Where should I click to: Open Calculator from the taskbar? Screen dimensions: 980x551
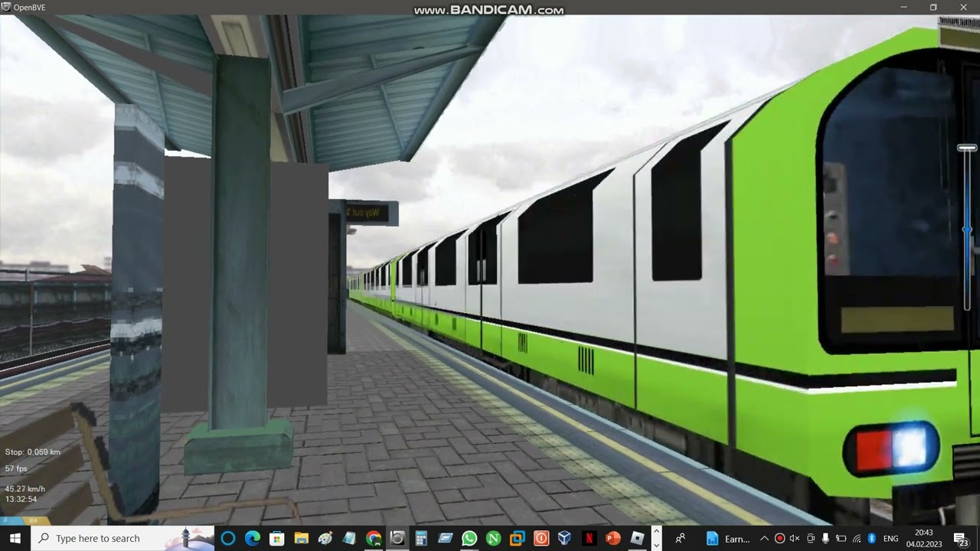click(x=421, y=538)
